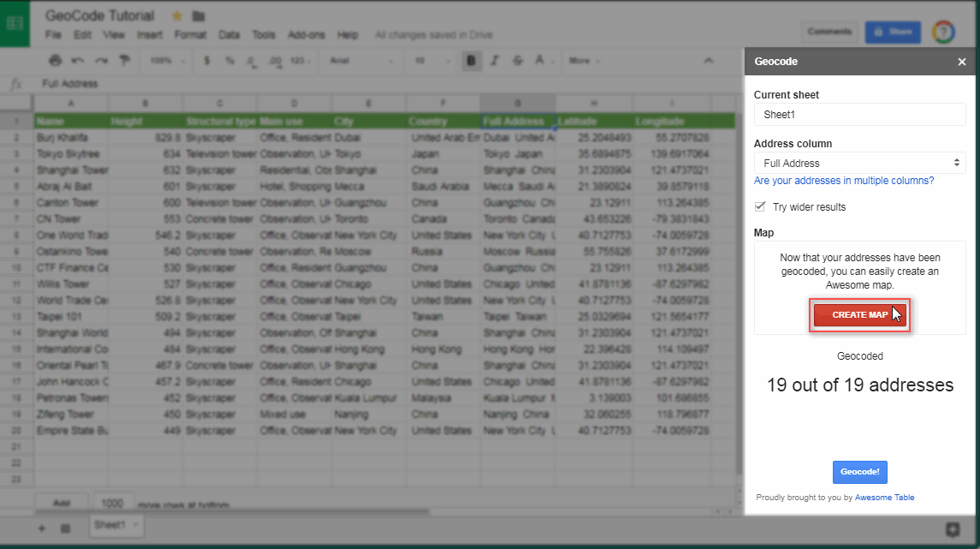Screen dimensions: 980x549
Task: Click the vertical scrollbar of the sheet
Action: click(x=739, y=293)
